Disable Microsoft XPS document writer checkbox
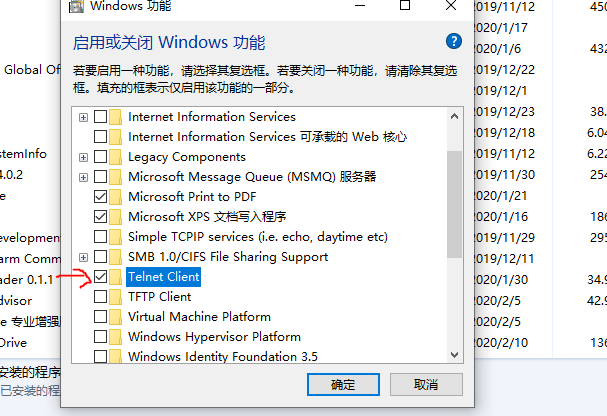This screenshot has width=607, height=416. point(100,216)
